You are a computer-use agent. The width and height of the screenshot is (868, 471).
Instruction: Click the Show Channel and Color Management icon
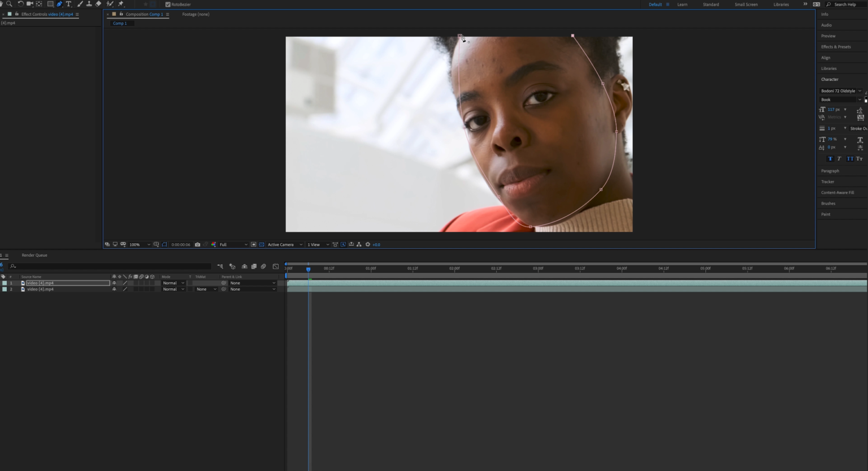212,244
